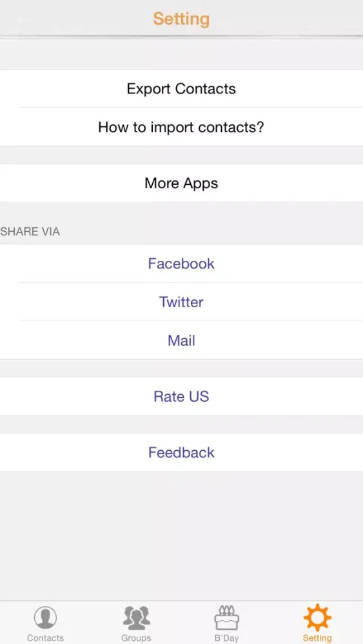Open More Apps
Image resolution: width=363 pixels, height=644 pixels.
pos(181,183)
